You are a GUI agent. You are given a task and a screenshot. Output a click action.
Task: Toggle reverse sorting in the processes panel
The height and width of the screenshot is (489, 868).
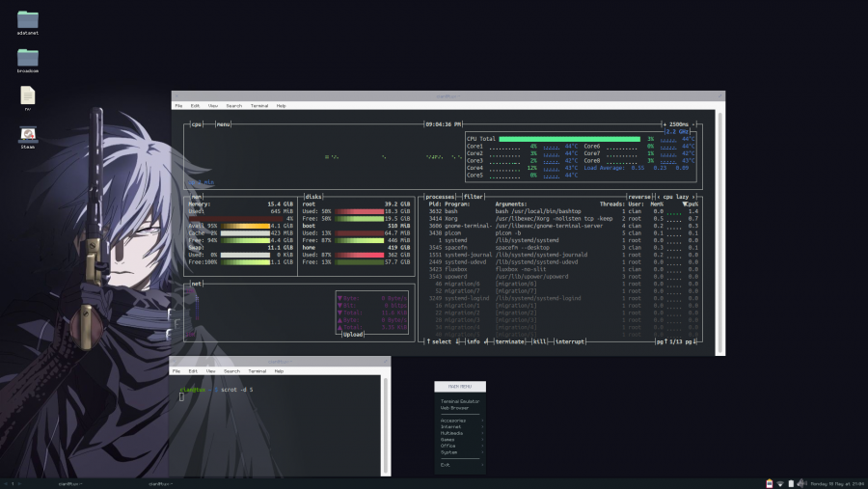pos(639,196)
